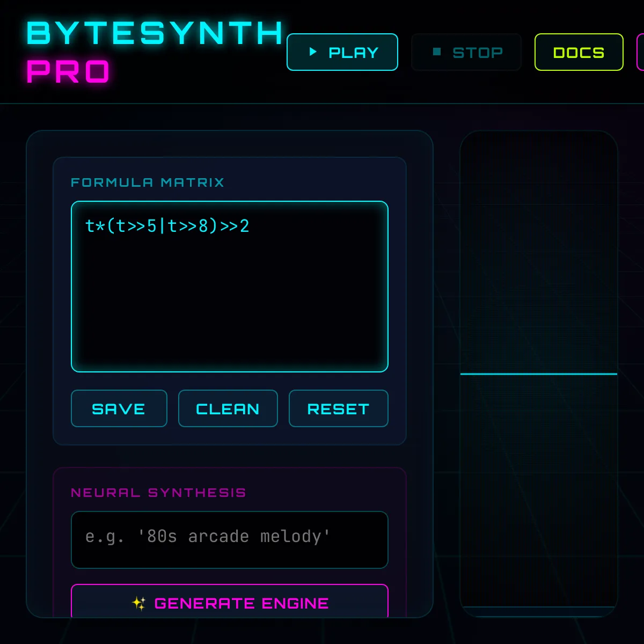Select the FORMULA MATRIX section heading
The image size is (644, 644).
click(148, 182)
